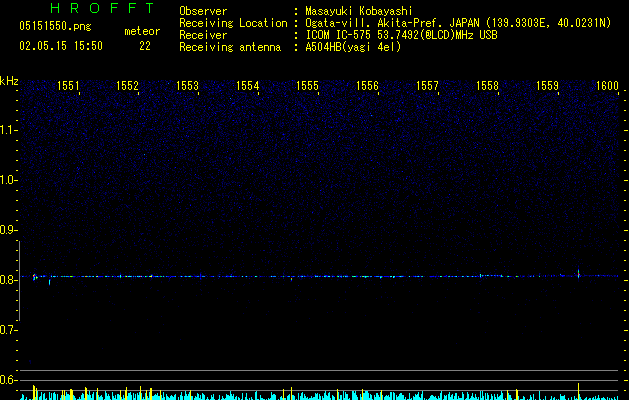This screenshot has width=629, height=400.
Task: Click time axis label 1558
Action: (487, 86)
